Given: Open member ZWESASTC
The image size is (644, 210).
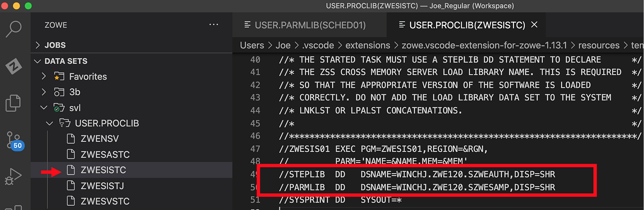Looking at the screenshot, I should [105, 155].
